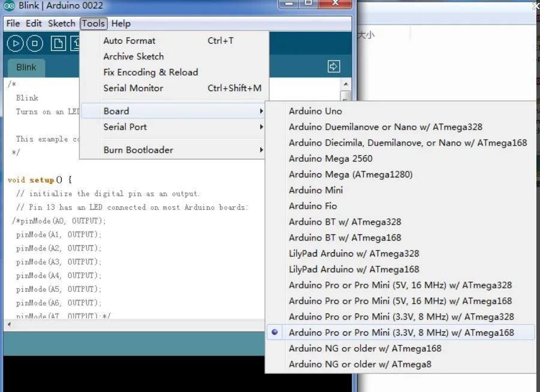Viewport: 540px width, 392px height.
Task: Select Arduino Diecimila, Duemilanove, or Nano ATmega168
Action: pos(402,143)
